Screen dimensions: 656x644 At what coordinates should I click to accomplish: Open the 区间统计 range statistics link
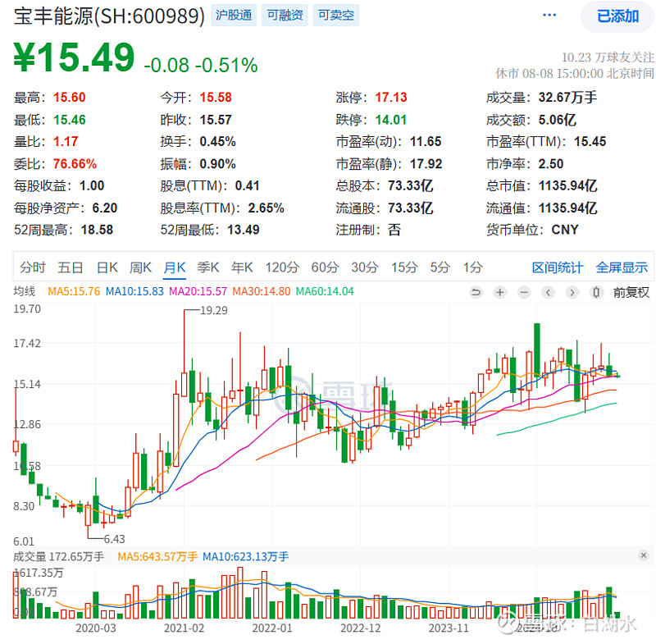point(558,267)
